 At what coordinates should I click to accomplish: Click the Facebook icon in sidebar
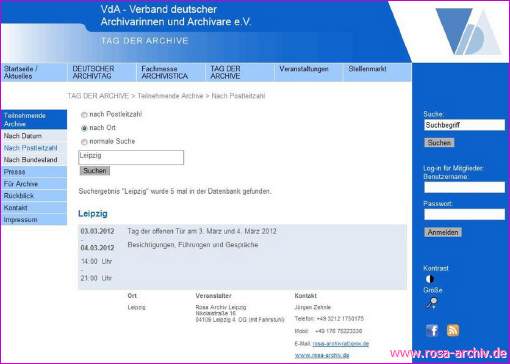[432, 330]
